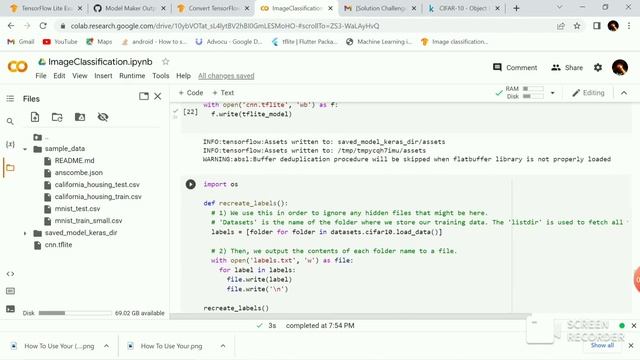Open the Terminal sidebar icon

pyautogui.click(x=10, y=309)
